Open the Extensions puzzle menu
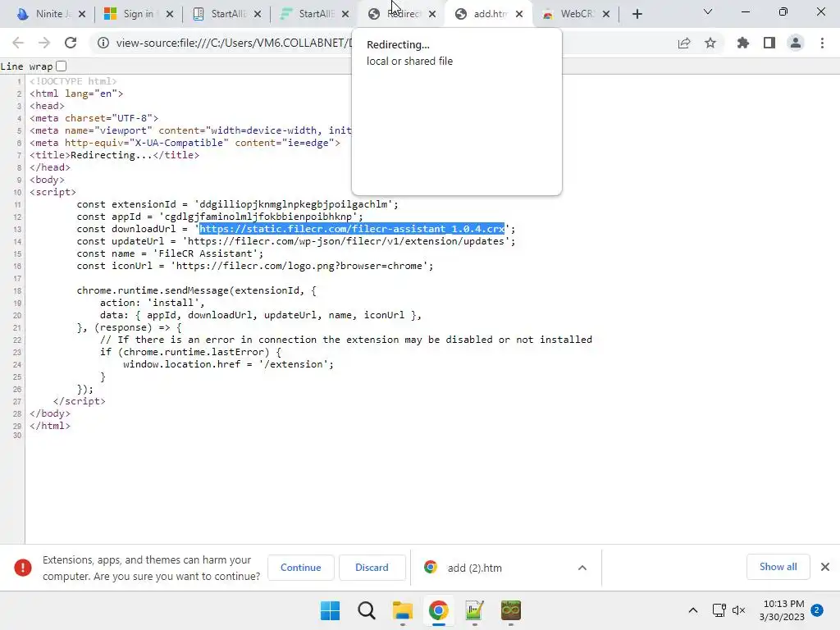 743,43
